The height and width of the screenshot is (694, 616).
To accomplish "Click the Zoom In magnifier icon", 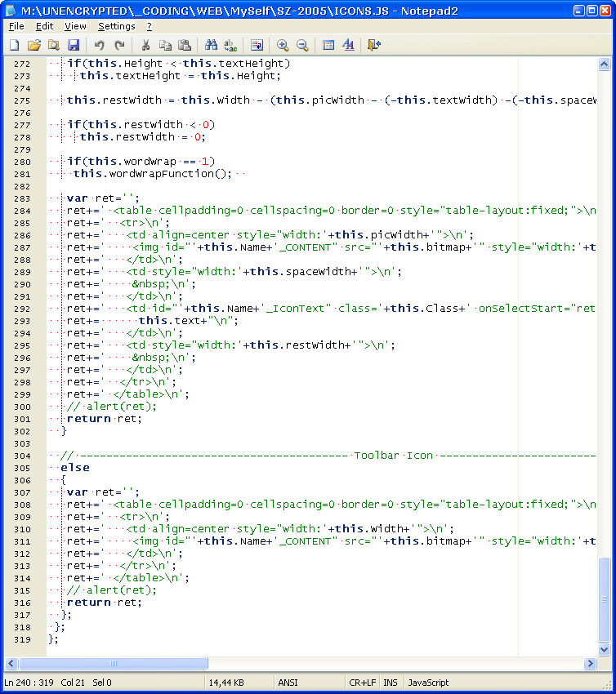I will tap(283, 45).
